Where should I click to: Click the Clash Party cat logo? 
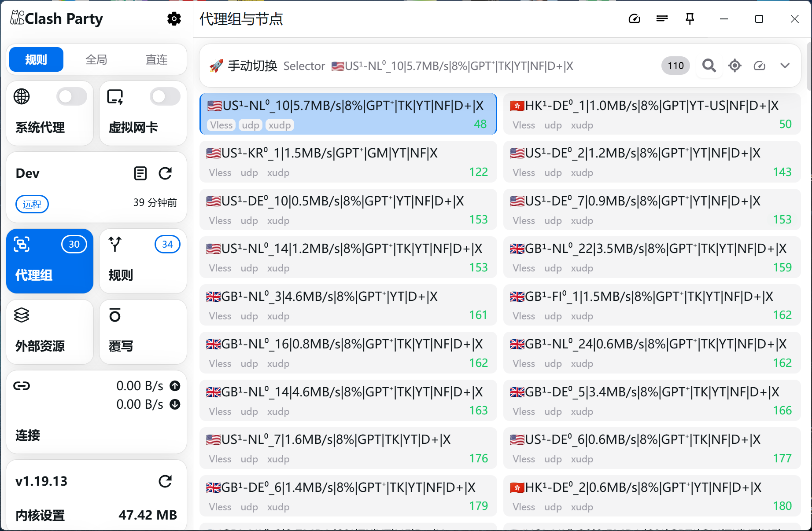coord(17,18)
